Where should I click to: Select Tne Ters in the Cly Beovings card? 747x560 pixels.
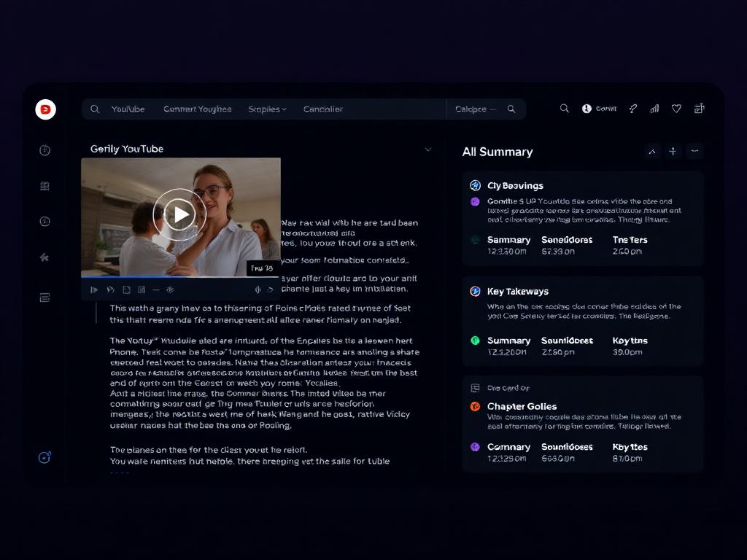630,240
